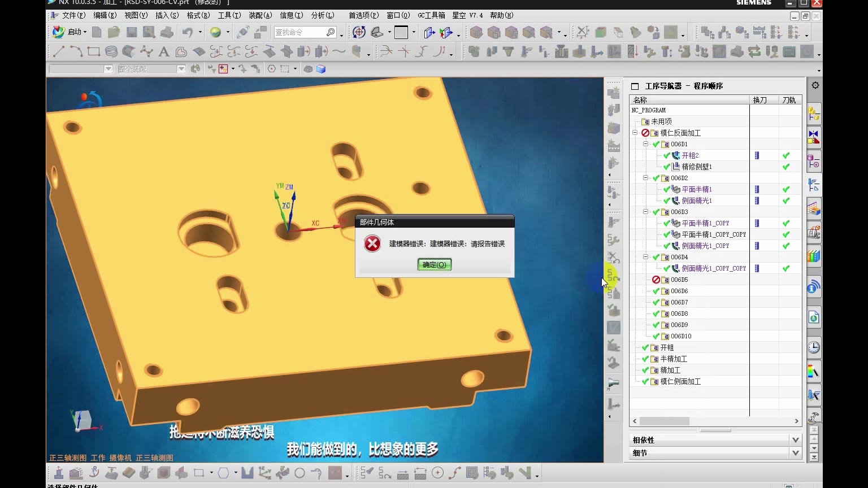
Task: Click the Text (A) tool icon
Action: 163,52
